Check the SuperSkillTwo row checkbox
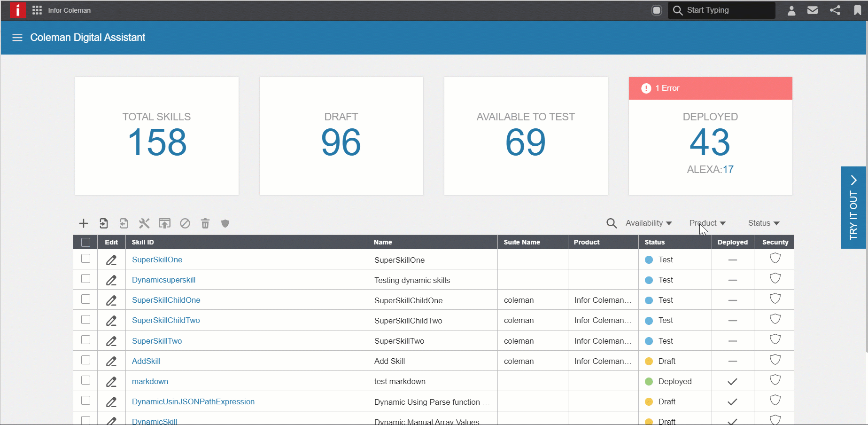Viewport: 868px width, 425px height. click(85, 339)
